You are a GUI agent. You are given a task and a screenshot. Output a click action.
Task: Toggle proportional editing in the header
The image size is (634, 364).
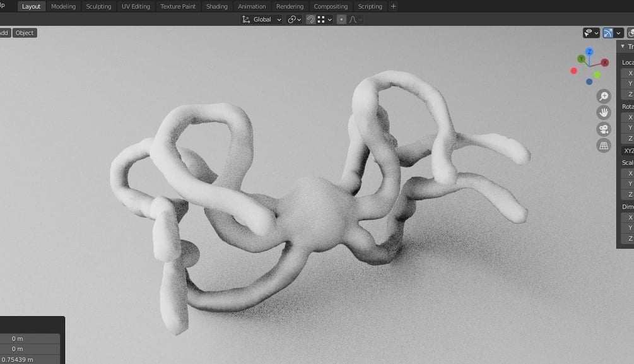341,20
